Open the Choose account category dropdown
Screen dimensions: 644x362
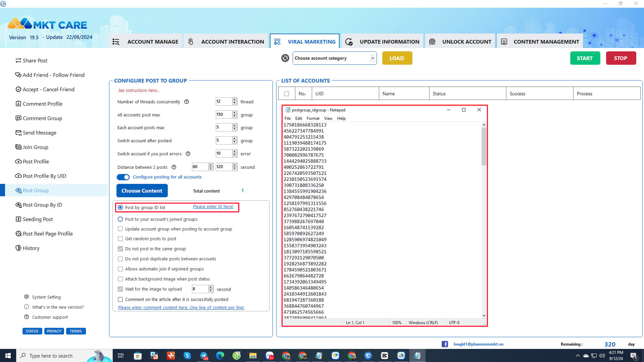(372, 58)
